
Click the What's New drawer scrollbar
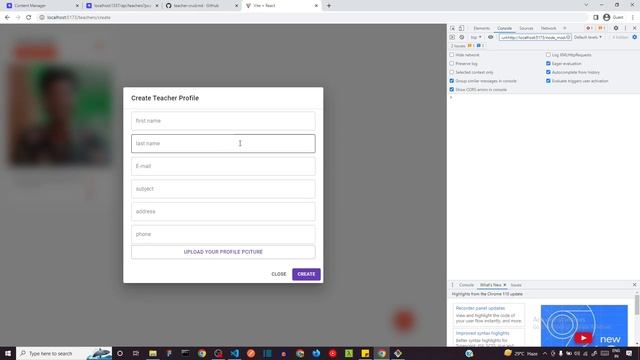(x=637, y=305)
